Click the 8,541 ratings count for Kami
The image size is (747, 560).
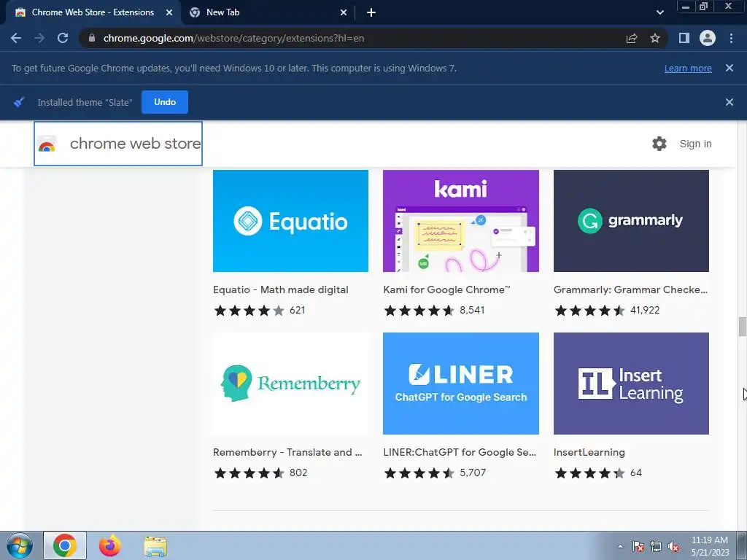point(472,311)
